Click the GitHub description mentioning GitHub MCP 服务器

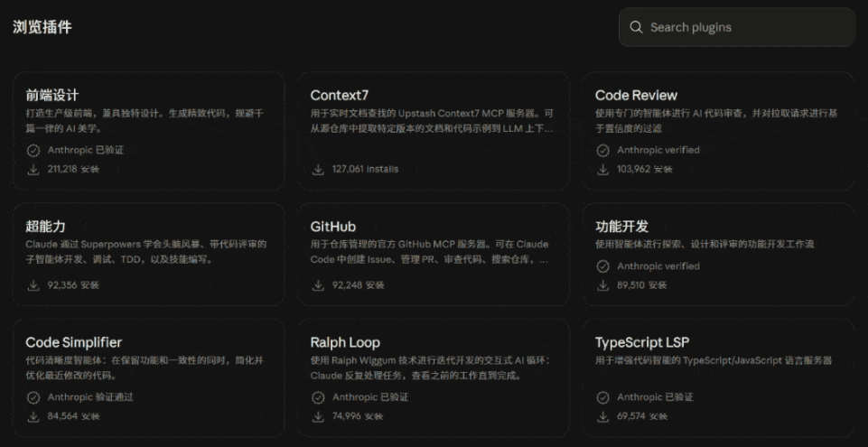click(430, 252)
